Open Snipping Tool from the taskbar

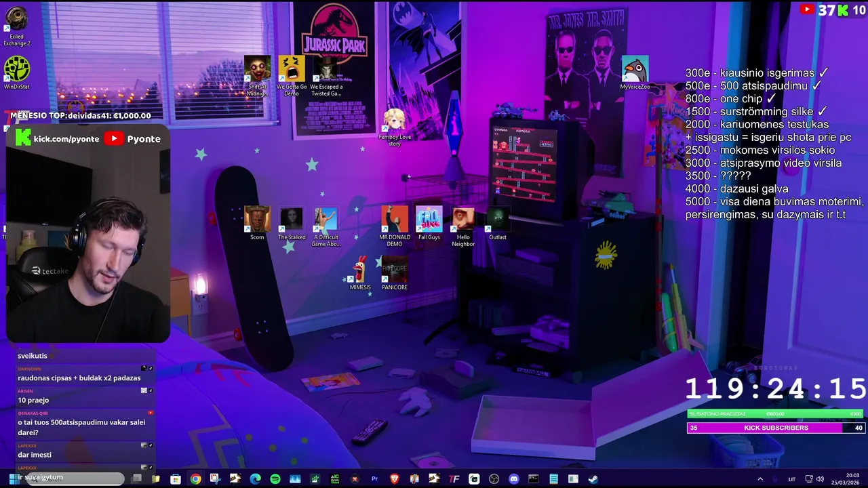click(215, 479)
